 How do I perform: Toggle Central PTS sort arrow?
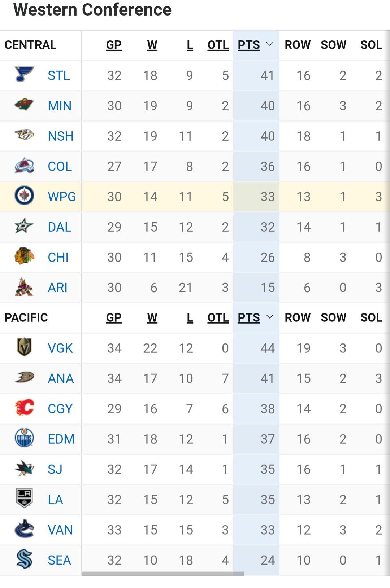[x=269, y=44]
